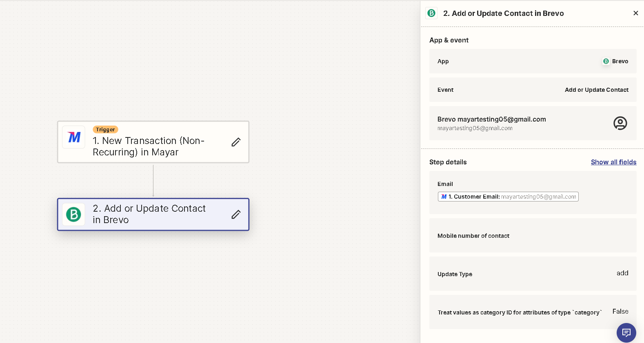
Task: Click the panel title '2. Add or Update Contact in Brevo'
Action: [503, 13]
